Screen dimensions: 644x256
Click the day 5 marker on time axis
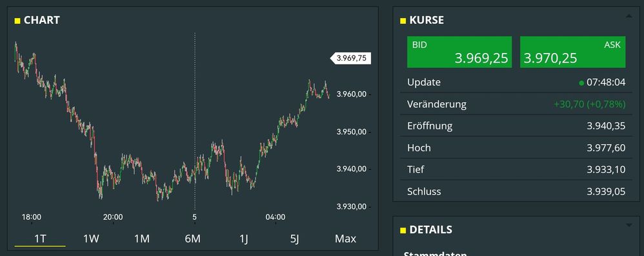(195, 217)
